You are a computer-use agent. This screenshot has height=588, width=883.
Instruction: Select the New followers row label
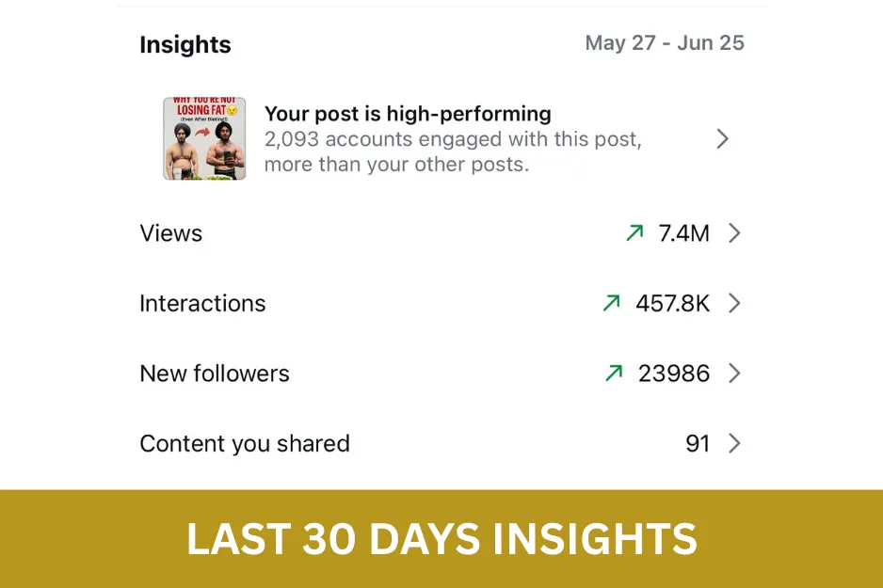click(215, 373)
